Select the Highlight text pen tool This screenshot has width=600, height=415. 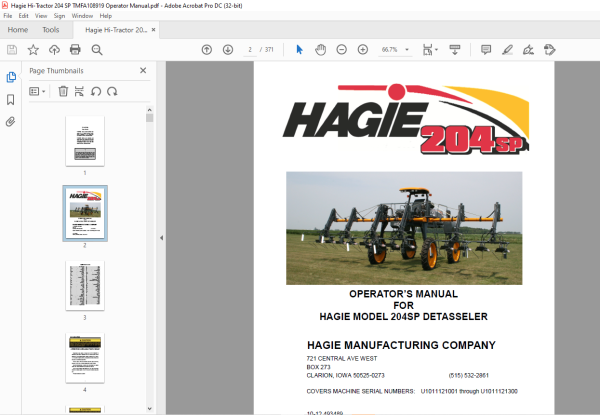(507, 50)
